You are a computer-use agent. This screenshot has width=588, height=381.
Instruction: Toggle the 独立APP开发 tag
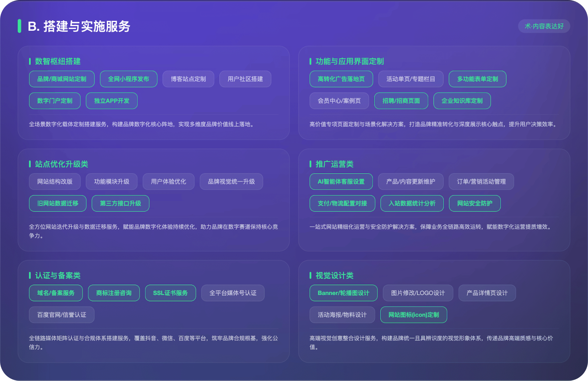111,101
